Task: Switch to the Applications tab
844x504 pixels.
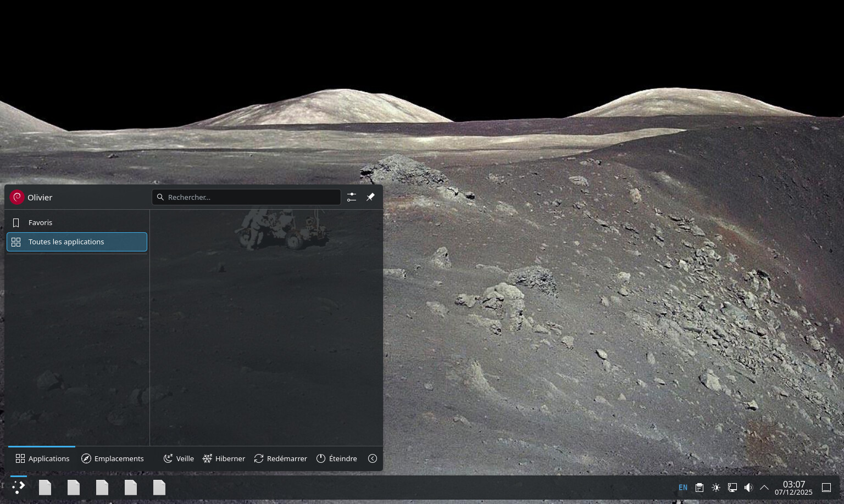Action: point(42,458)
